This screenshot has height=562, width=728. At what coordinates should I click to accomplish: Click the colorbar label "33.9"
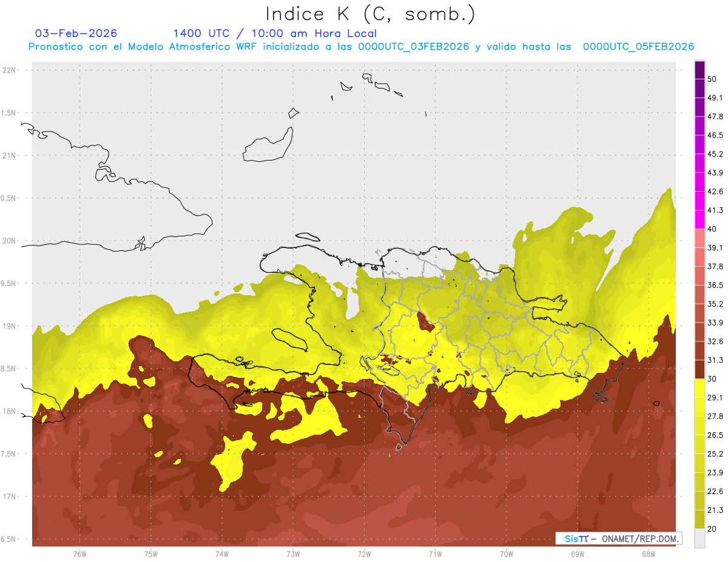[715, 323]
